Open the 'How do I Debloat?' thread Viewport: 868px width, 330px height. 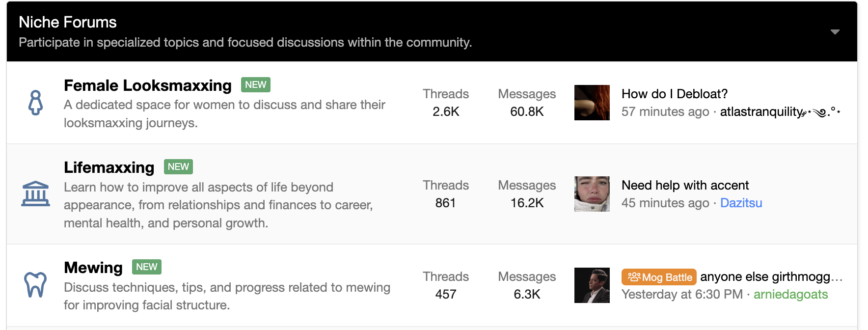[674, 94]
